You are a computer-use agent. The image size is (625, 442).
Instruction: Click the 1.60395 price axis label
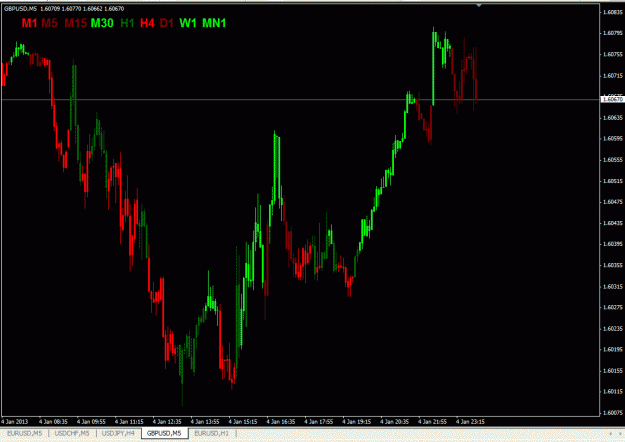pyautogui.click(x=613, y=244)
